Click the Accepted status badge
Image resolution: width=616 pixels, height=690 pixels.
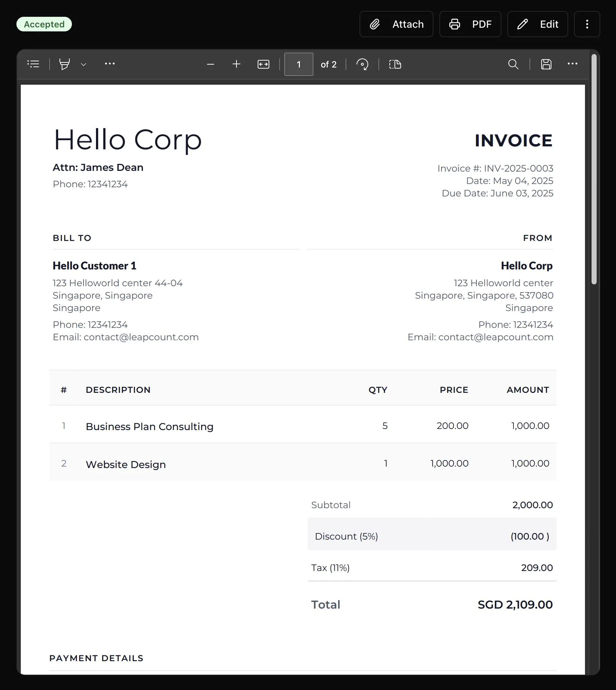[44, 24]
